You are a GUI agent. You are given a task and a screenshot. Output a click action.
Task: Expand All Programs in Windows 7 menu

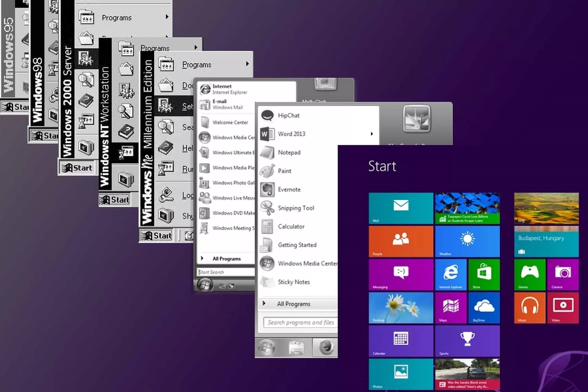click(x=293, y=304)
